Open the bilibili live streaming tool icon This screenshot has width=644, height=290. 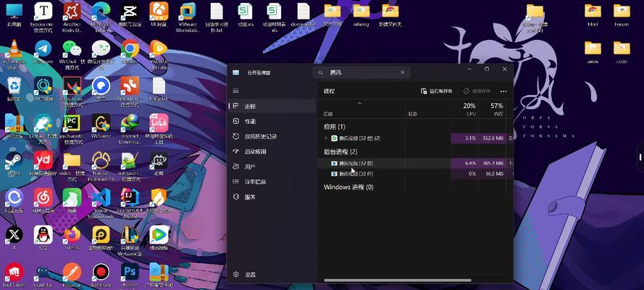[x=159, y=123]
